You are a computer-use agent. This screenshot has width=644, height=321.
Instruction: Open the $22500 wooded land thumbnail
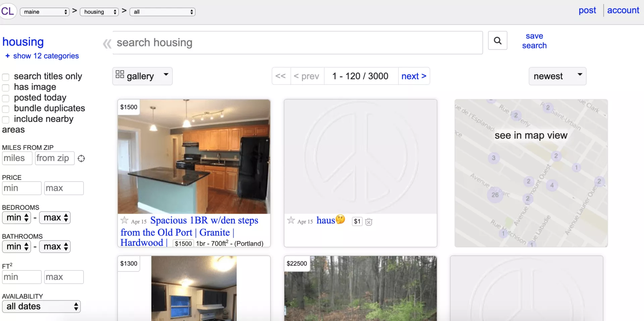click(361, 288)
